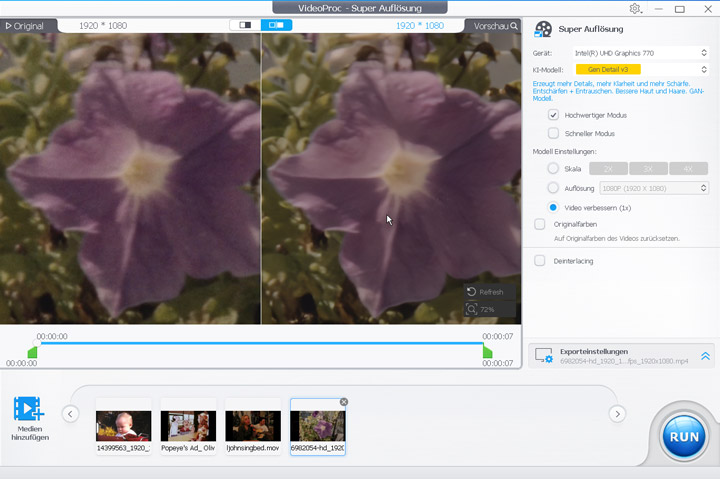
Task: Open the KI-Modell Gen Detail v3 dropdown
Action: (x=641, y=69)
